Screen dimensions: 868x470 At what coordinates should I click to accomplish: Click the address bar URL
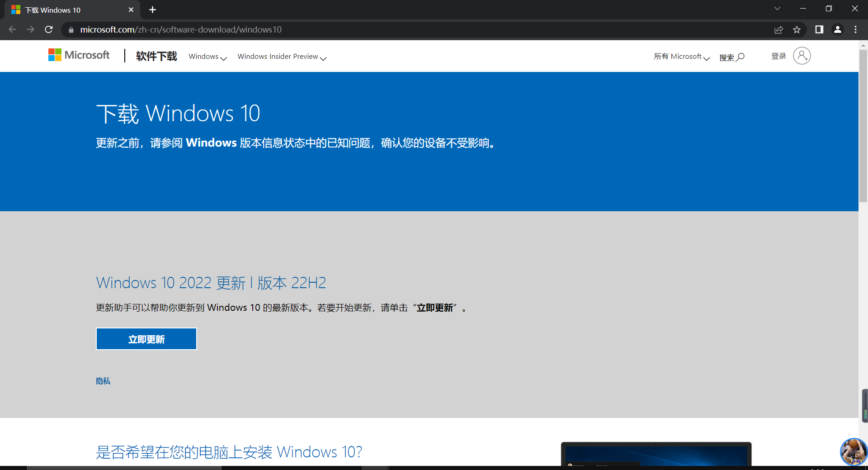181,29
